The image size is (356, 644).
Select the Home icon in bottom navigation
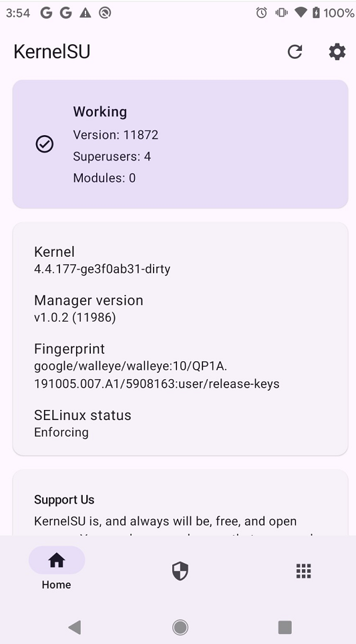pyautogui.click(x=57, y=560)
